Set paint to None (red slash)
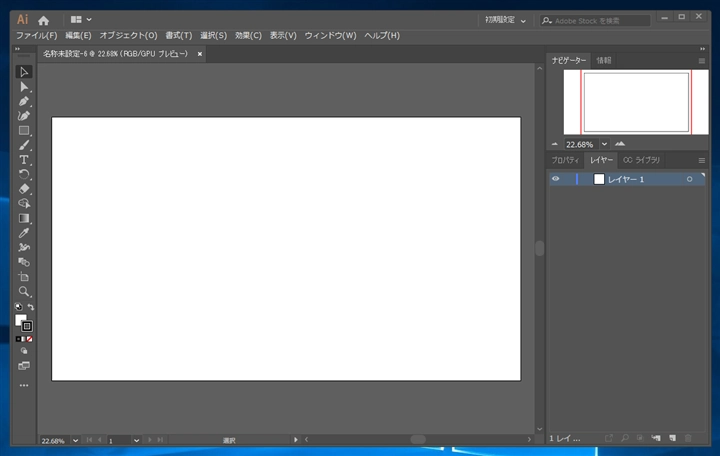Screen dimensions: 720x456 (30, 339)
